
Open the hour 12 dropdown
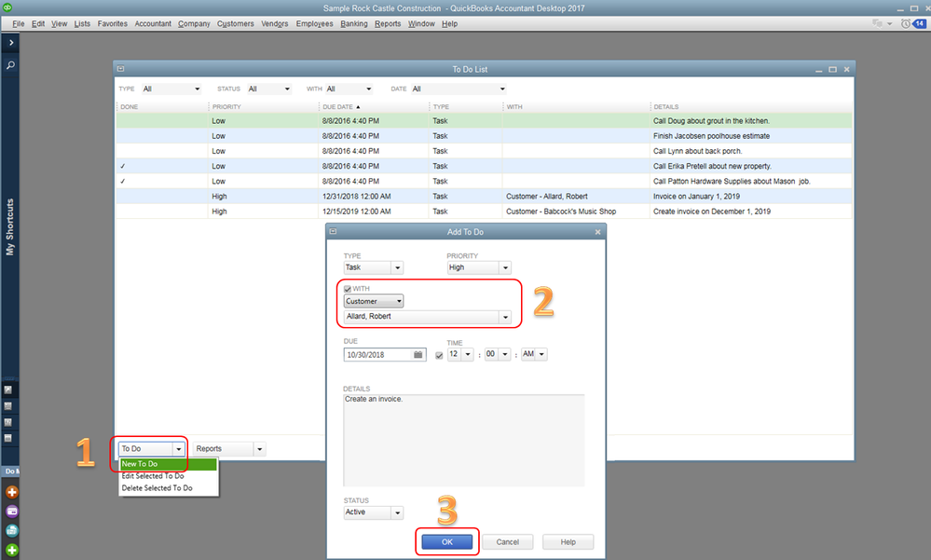coord(468,354)
